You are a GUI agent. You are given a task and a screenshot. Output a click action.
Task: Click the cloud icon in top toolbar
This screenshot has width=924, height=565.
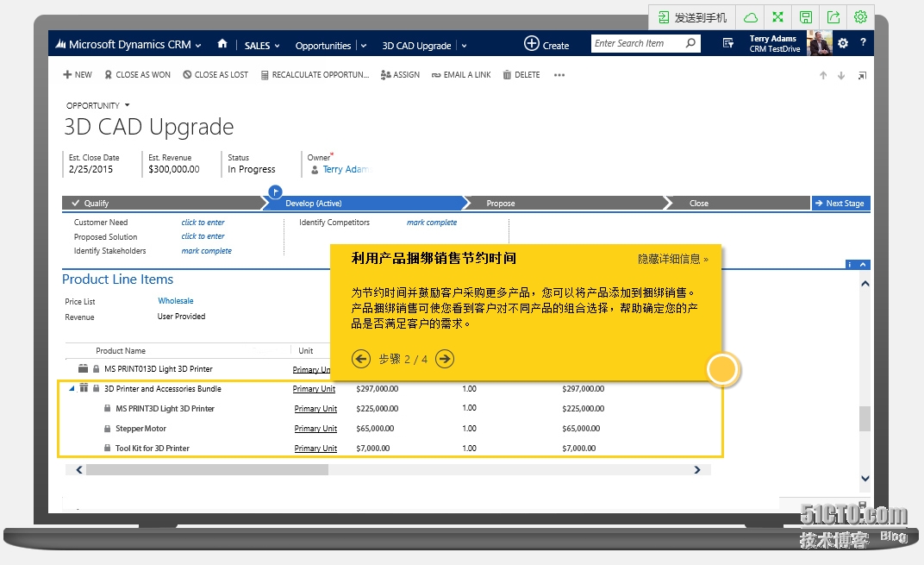point(750,18)
